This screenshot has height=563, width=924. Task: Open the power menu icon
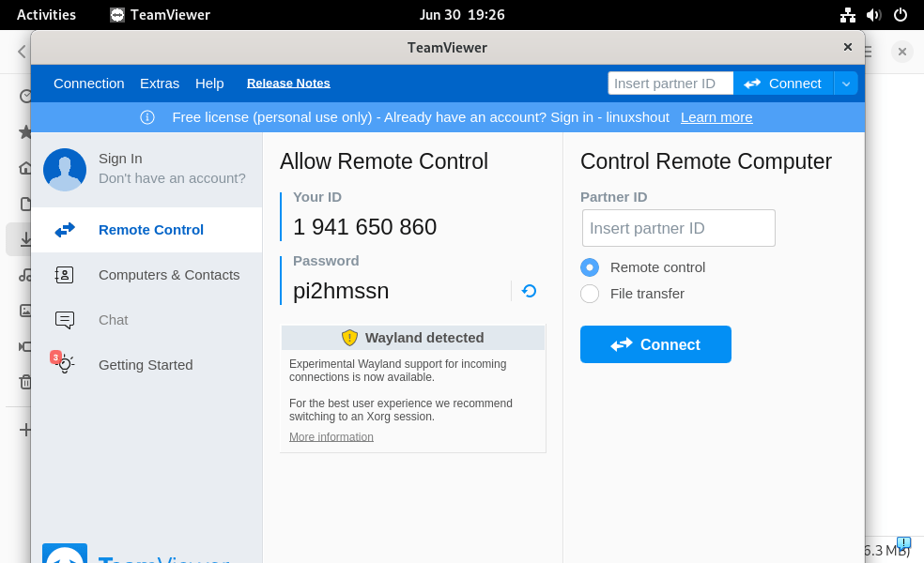coord(901,15)
